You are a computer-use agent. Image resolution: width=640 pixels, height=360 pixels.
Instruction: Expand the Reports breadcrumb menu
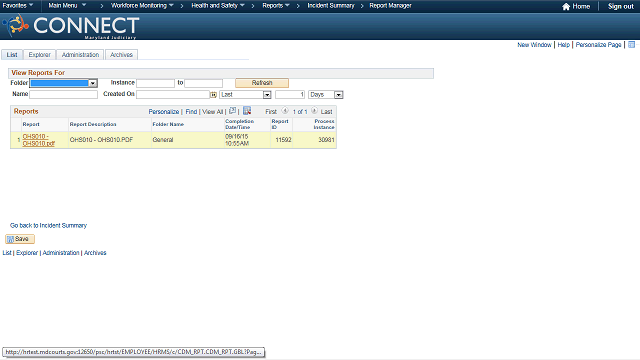276,6
